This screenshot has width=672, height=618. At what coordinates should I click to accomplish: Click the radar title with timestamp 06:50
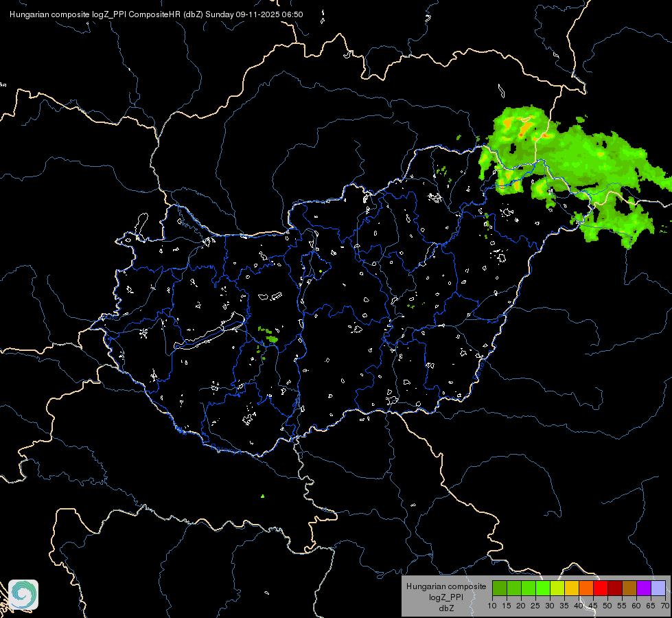(156, 14)
